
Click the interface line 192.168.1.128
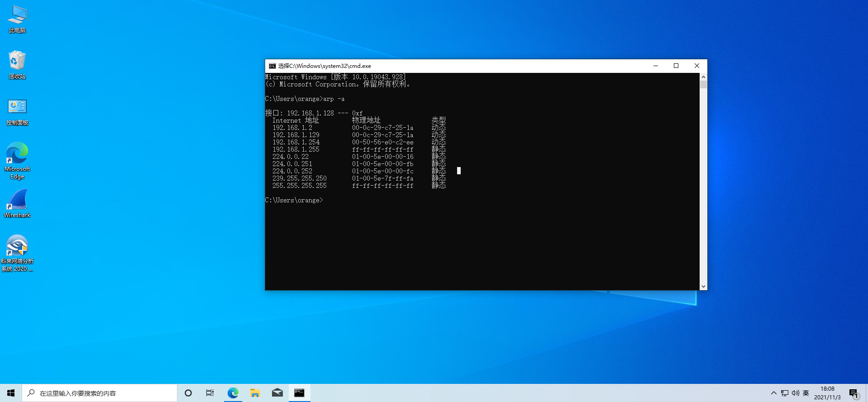point(314,113)
